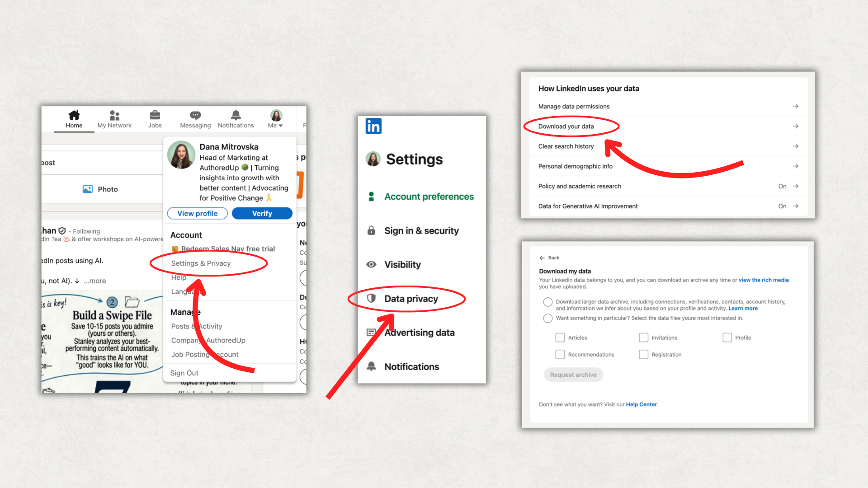Image resolution: width=868 pixels, height=488 pixels.
Task: Click arrow for Policy and academic research
Action: point(796,186)
